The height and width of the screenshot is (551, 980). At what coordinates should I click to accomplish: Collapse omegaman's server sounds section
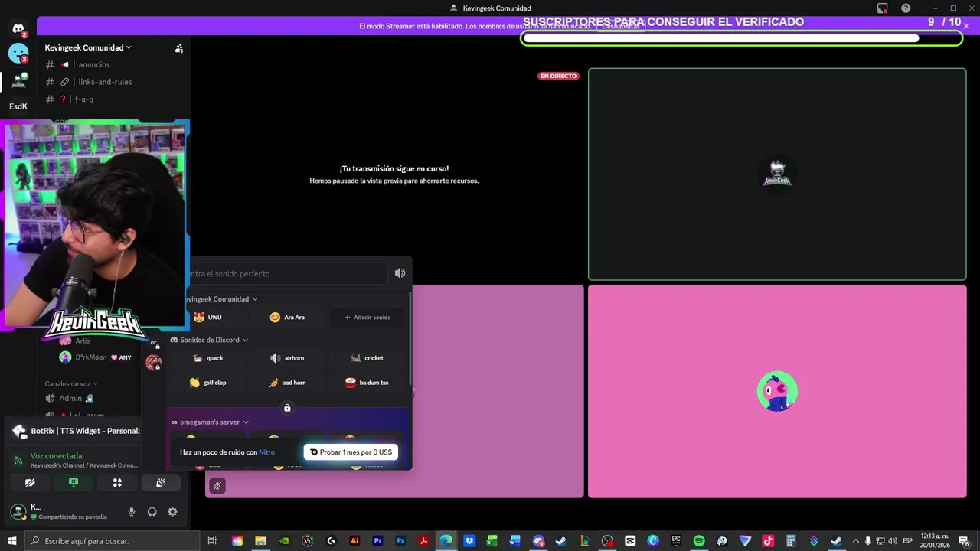(x=209, y=422)
